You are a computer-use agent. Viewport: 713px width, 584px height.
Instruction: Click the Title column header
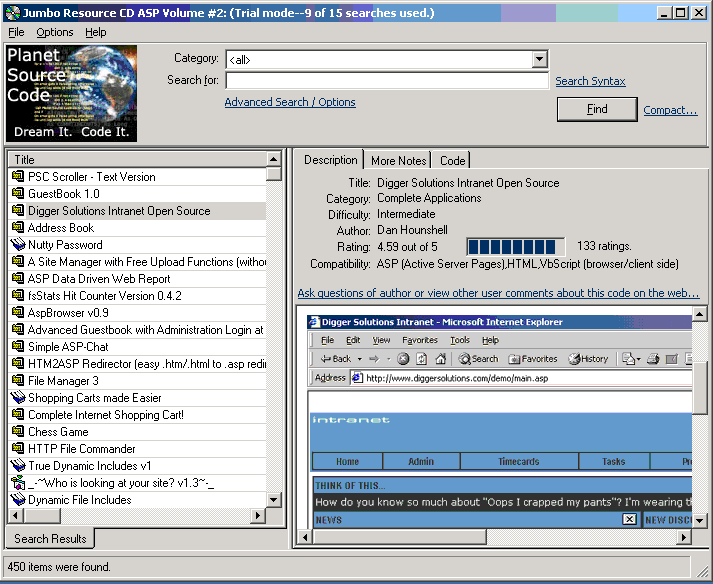click(137, 160)
